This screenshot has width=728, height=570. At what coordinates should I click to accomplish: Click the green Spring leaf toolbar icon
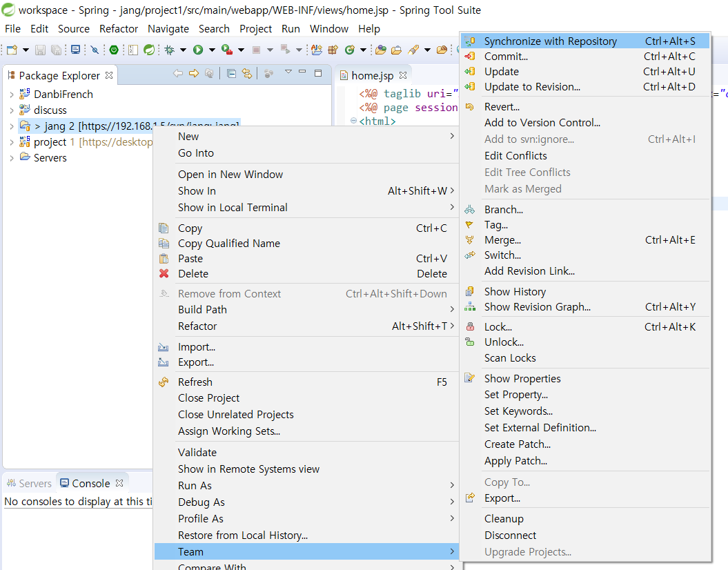pyautogui.click(x=149, y=50)
